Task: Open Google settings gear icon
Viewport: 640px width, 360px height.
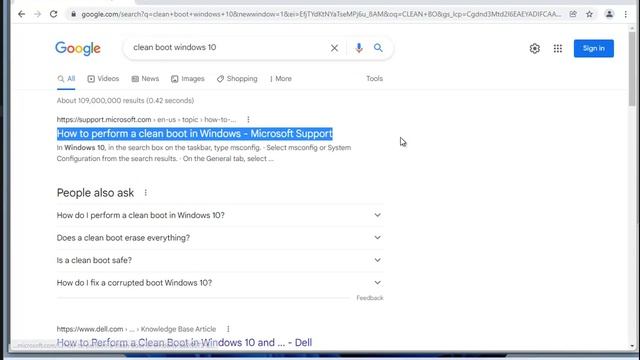Action: click(x=535, y=49)
